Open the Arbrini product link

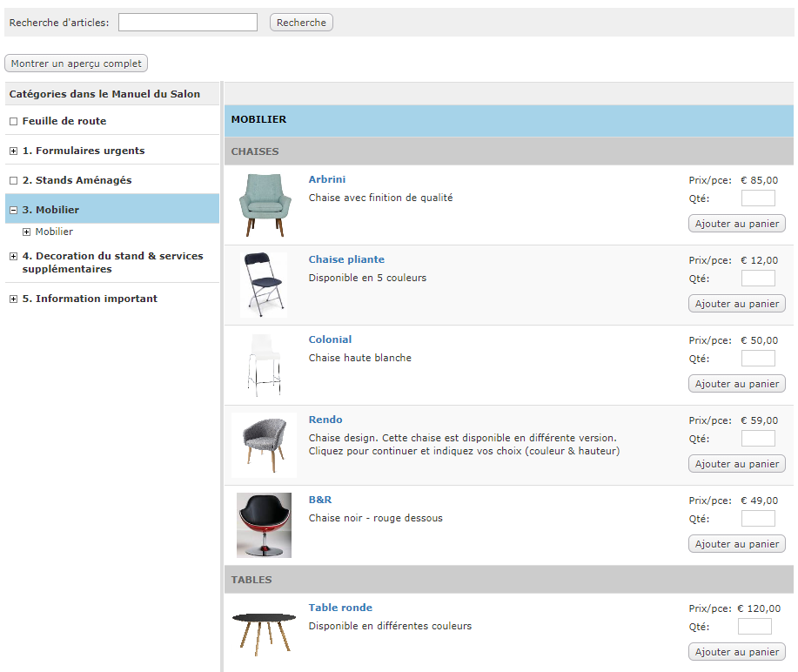tap(326, 179)
